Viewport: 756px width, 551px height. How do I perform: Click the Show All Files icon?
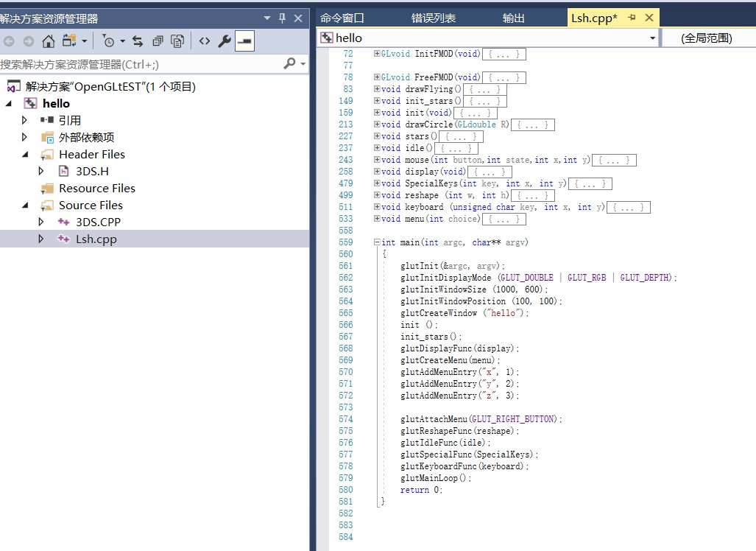tap(177, 41)
